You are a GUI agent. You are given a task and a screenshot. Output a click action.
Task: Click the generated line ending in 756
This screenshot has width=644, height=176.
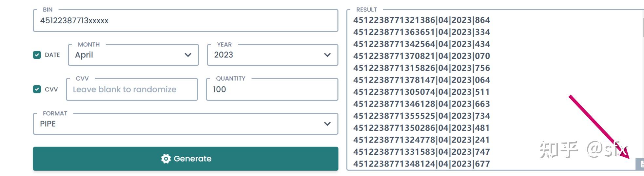coord(421,68)
